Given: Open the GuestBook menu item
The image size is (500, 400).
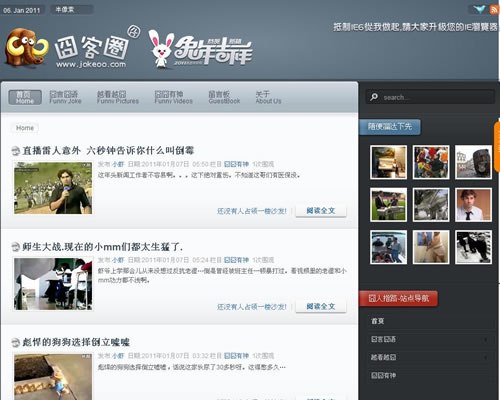Looking at the screenshot, I should (224, 97).
